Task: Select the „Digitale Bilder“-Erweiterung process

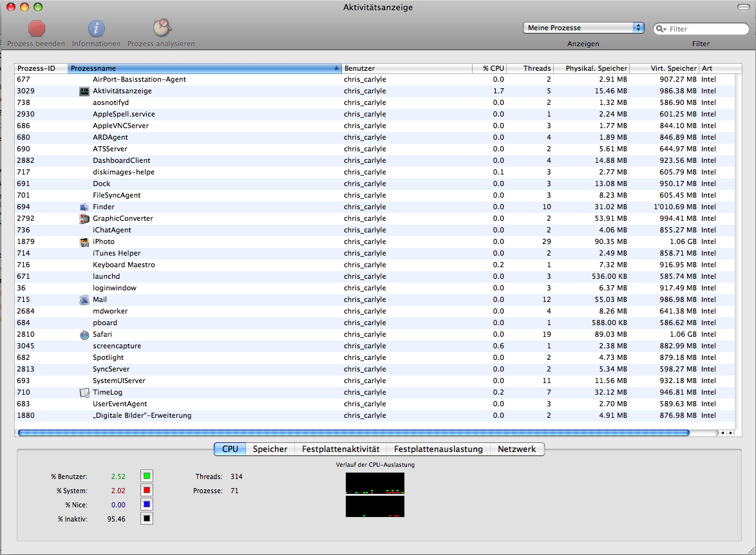Action: [x=375, y=416]
